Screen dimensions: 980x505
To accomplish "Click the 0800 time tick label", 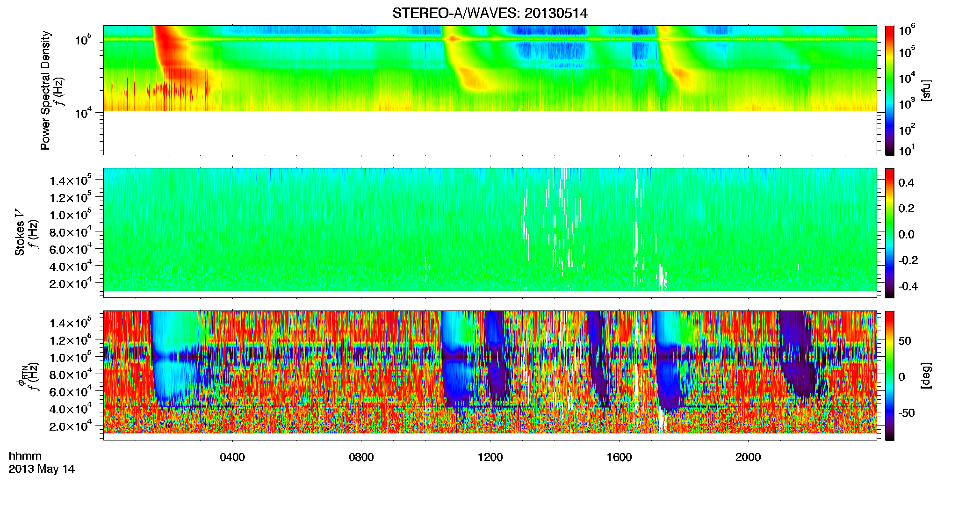I will [x=361, y=457].
